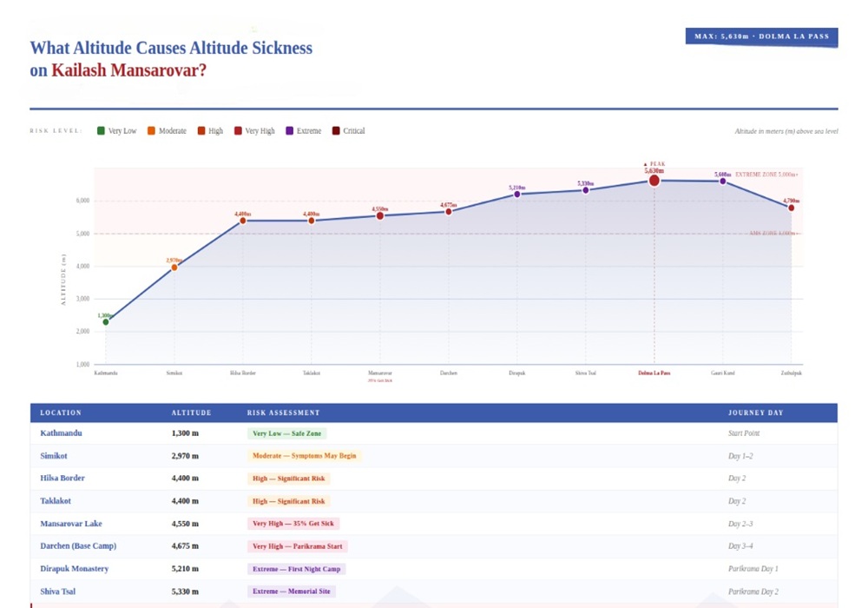Click the JOURNEY DAY column header
Viewport: 868px width, 608px height.
coord(755,413)
